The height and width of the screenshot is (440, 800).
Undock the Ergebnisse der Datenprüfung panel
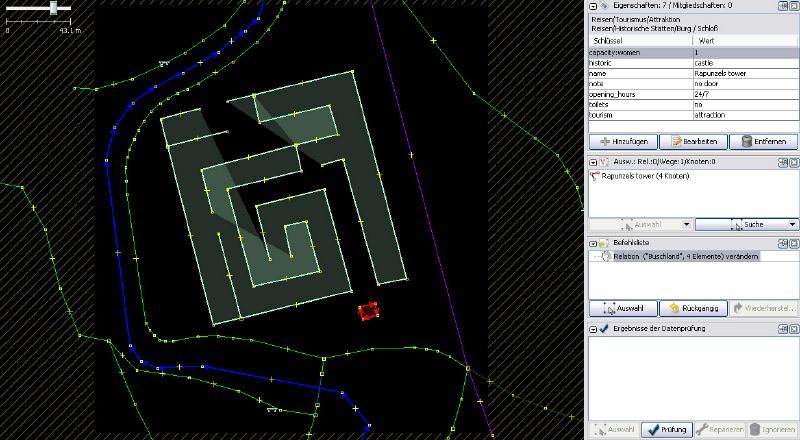(781, 329)
